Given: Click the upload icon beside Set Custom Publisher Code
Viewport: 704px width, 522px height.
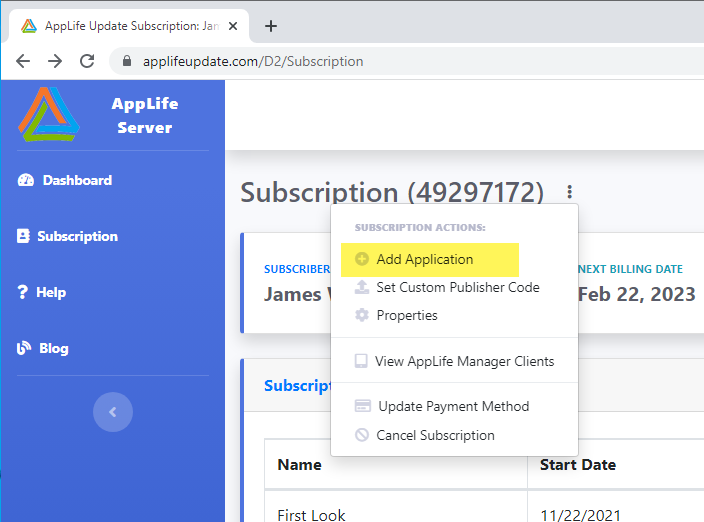Looking at the screenshot, I should 362,287.
